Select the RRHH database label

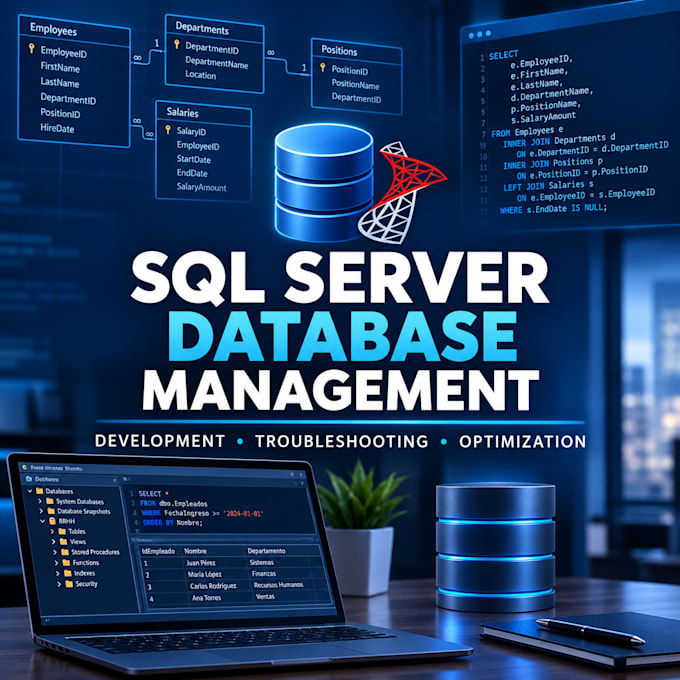coord(67,521)
